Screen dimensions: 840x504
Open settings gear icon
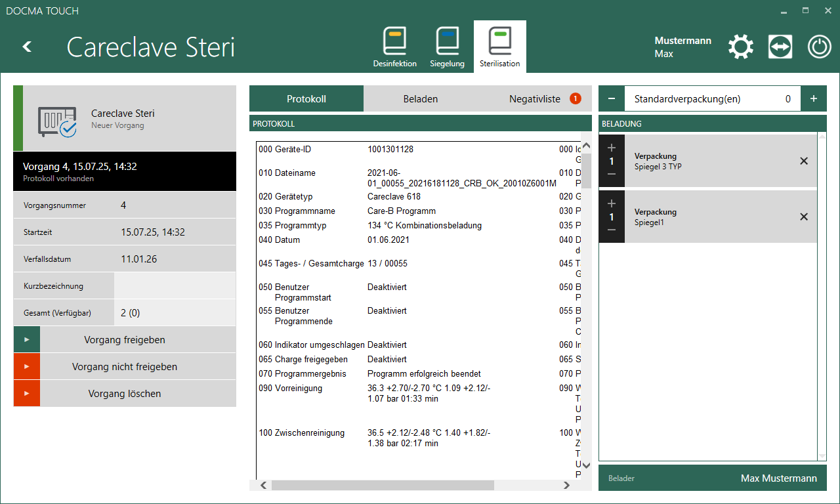click(x=741, y=47)
